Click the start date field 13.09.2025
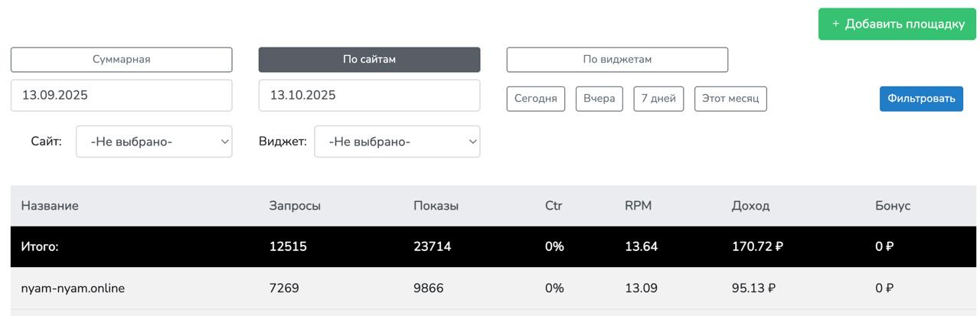Viewport: 980px width, 316px height. [x=121, y=96]
